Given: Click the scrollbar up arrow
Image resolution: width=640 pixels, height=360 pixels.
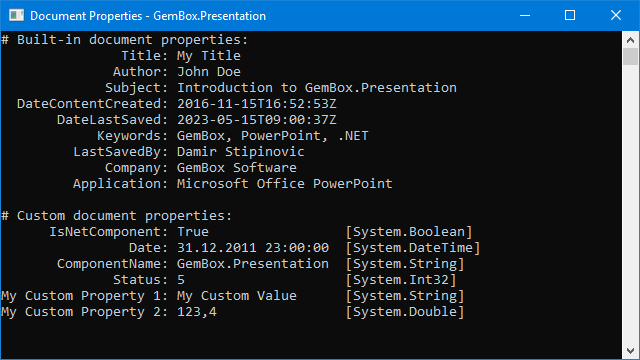Looking at the screenshot, I should pos(630,40).
